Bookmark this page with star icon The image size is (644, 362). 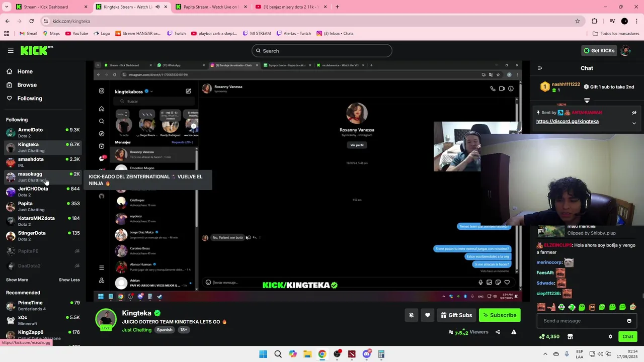pyautogui.click(x=578, y=21)
